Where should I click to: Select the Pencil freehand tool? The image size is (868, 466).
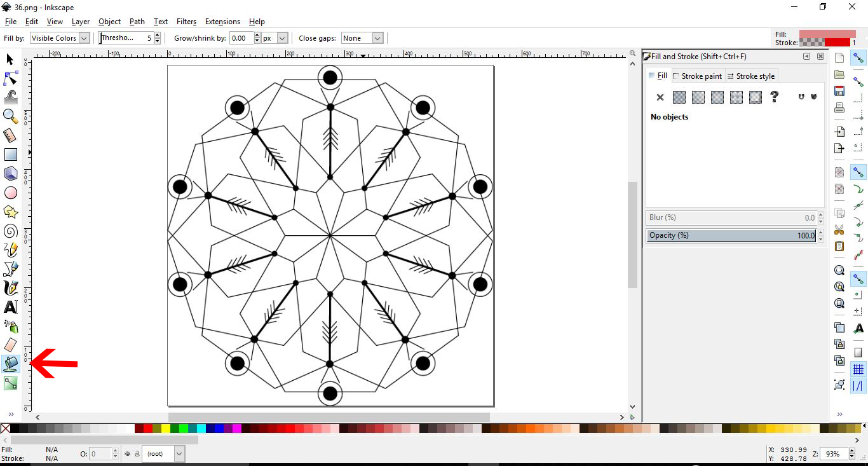coord(10,250)
